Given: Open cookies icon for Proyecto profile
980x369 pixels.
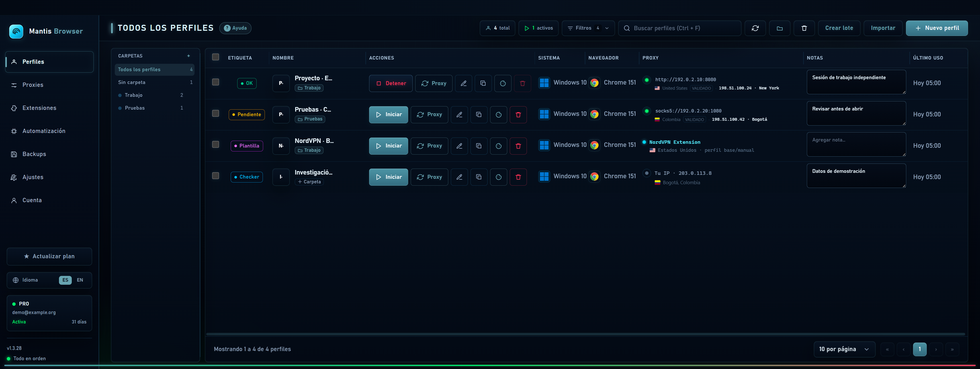Looking at the screenshot, I should coord(503,83).
